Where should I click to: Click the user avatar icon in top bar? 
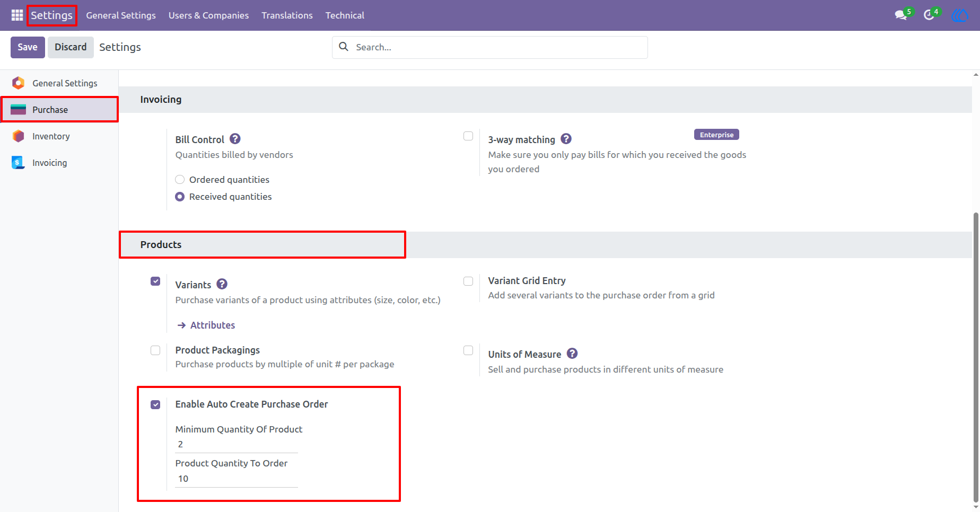(x=959, y=15)
